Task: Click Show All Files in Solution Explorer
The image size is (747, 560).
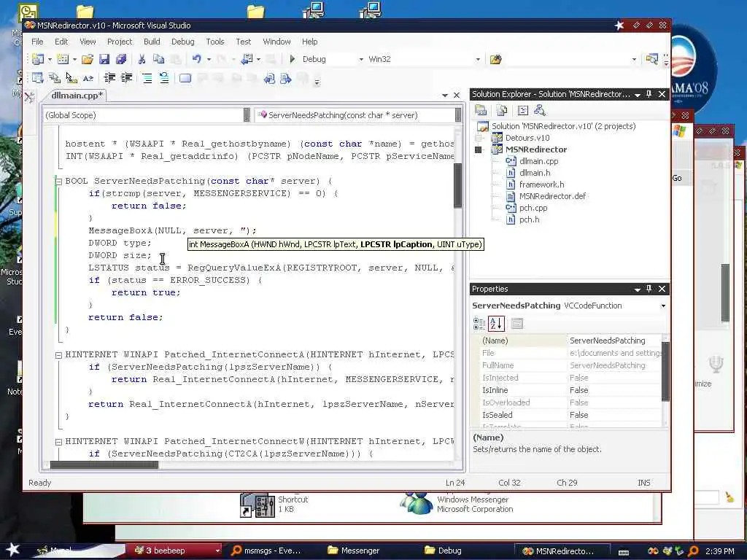Action: (x=502, y=111)
